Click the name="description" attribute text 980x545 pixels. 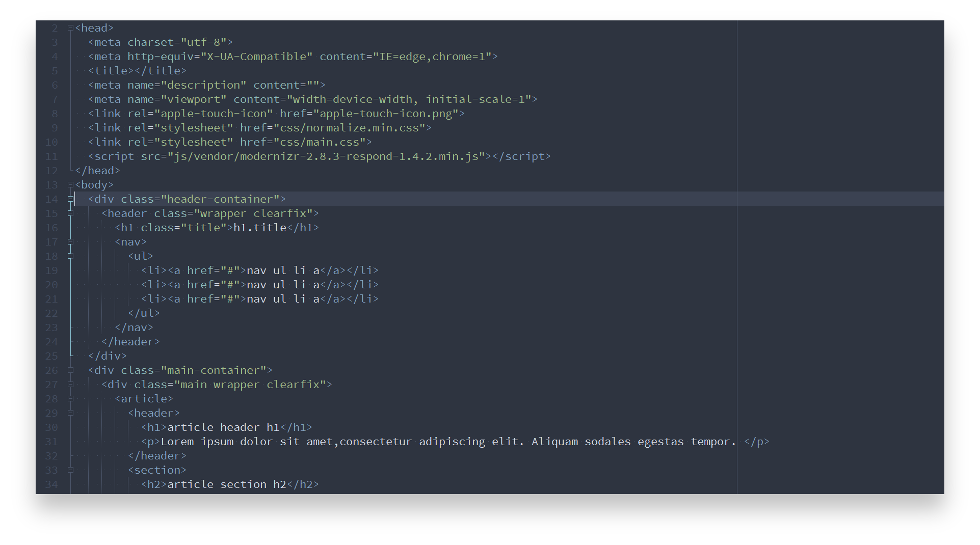click(x=187, y=85)
